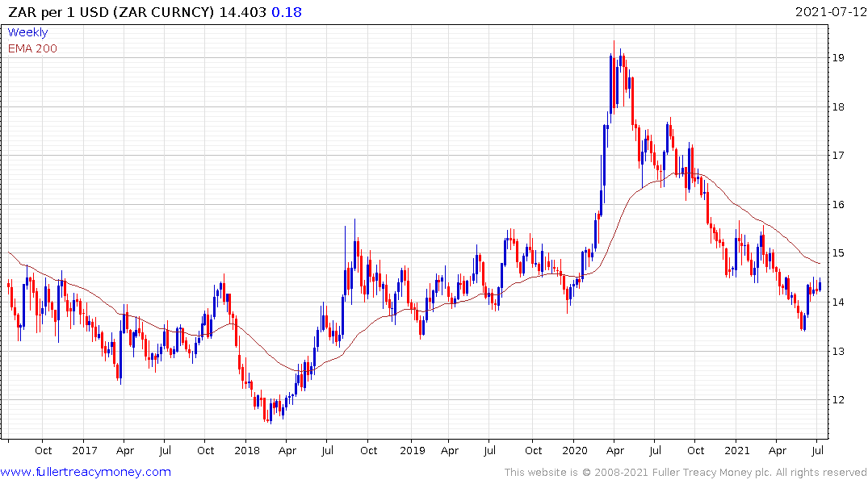The width and height of the screenshot is (868, 484).
Task: Click the 13 price axis label
Action: click(x=837, y=351)
